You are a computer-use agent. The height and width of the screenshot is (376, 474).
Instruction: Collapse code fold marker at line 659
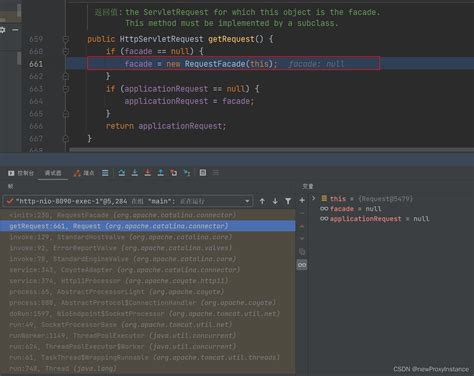pos(66,39)
